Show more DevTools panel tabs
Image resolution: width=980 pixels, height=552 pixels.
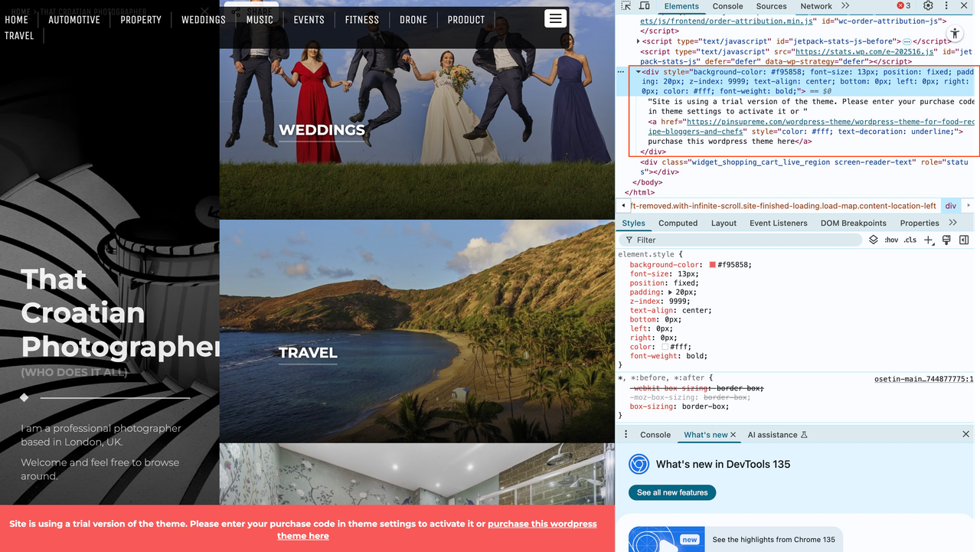[846, 6]
